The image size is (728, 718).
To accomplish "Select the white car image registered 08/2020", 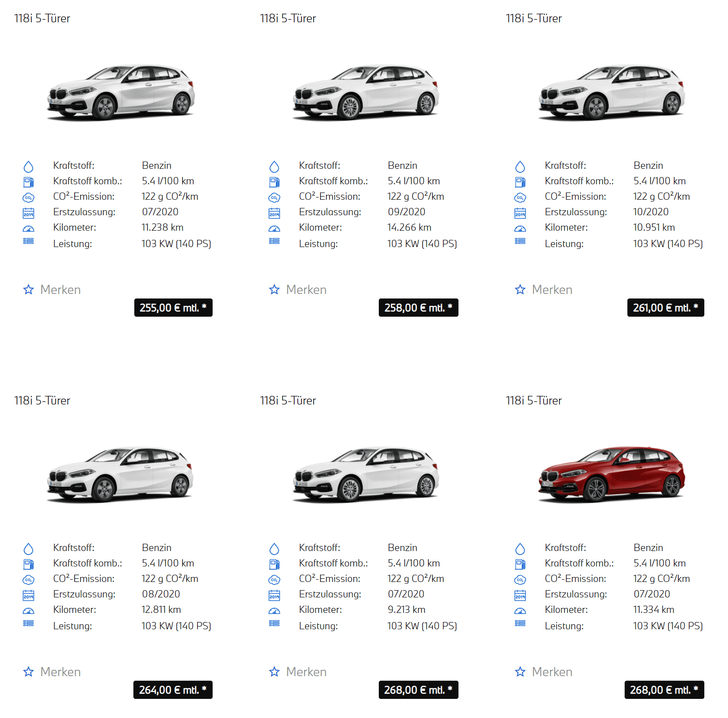I will pyautogui.click(x=120, y=475).
